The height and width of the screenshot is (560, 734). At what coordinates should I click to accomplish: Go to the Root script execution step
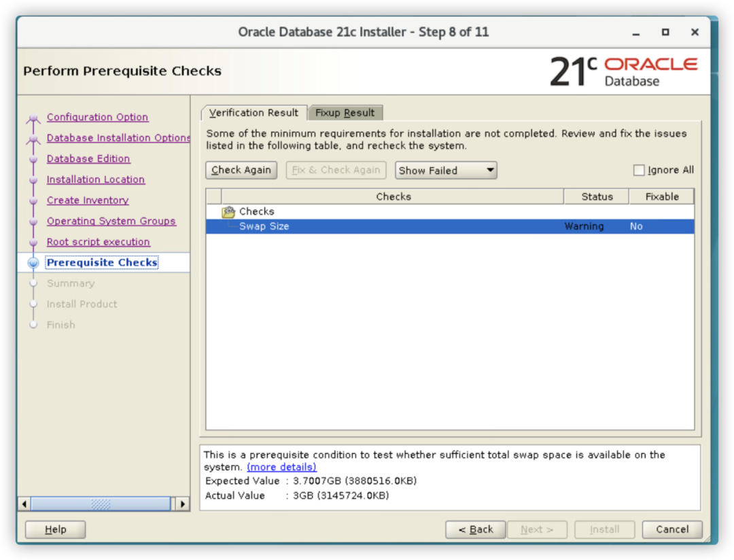pyautogui.click(x=99, y=242)
